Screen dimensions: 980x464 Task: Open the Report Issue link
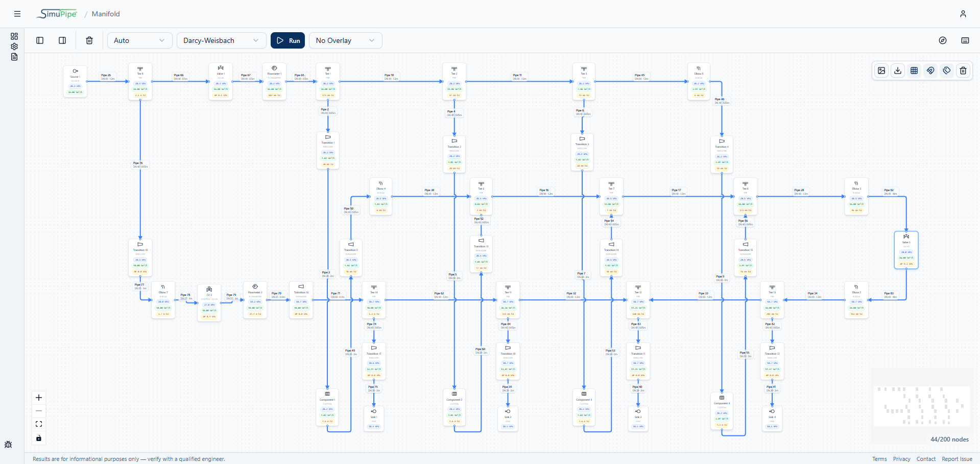(x=957, y=459)
